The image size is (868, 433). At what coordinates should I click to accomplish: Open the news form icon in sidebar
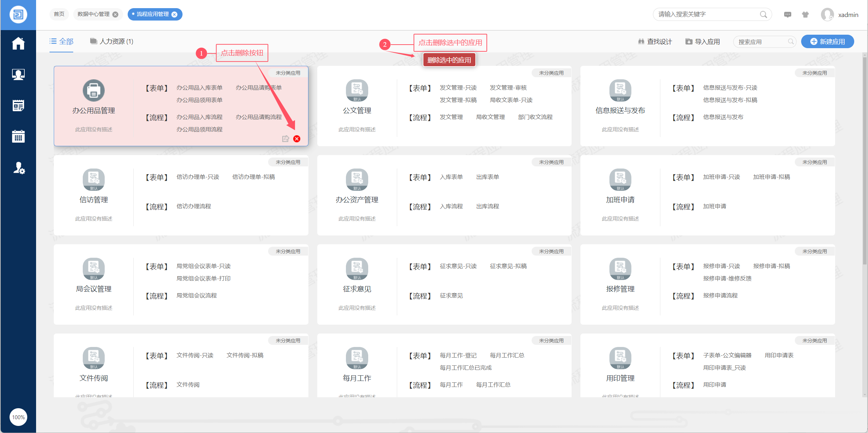(x=18, y=105)
